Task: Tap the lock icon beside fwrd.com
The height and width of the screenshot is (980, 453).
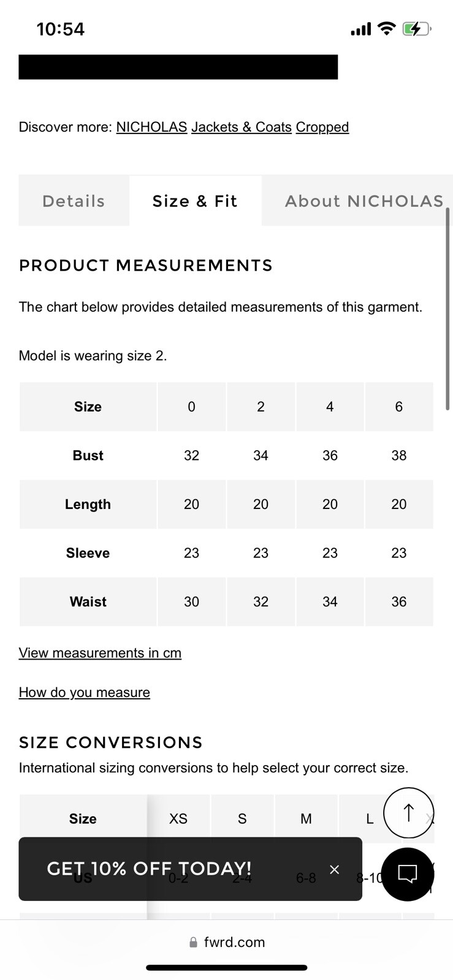Action: (194, 942)
